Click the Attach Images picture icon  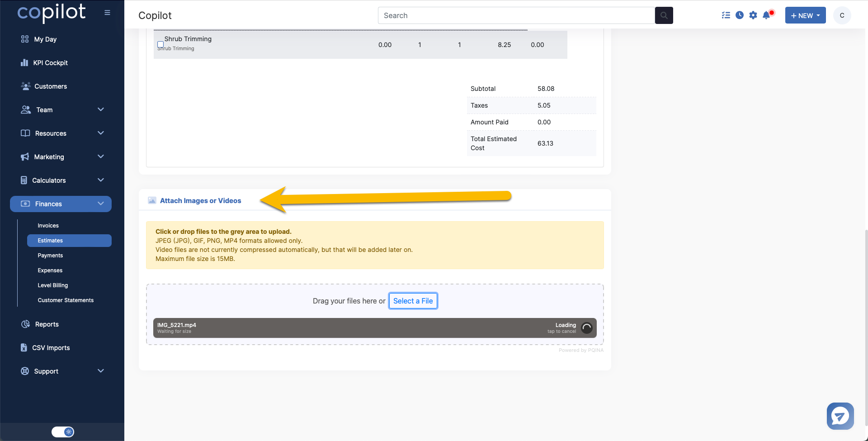point(152,200)
